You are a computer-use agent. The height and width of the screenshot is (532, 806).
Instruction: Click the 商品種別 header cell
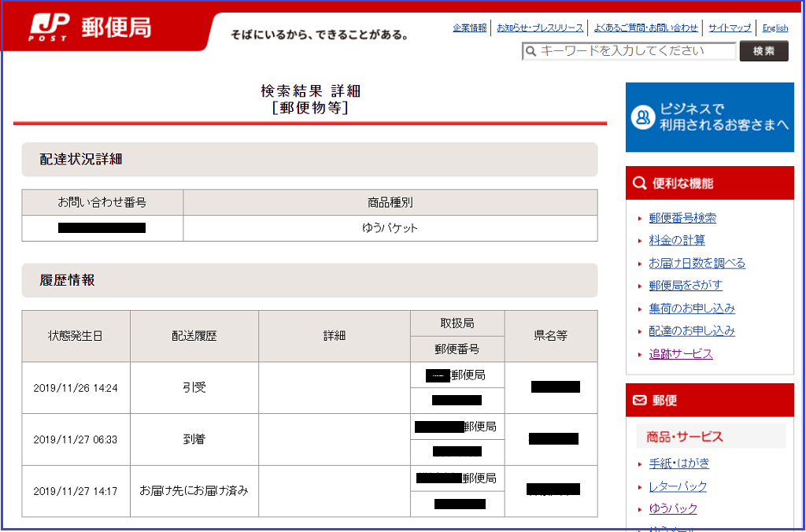[x=390, y=202]
